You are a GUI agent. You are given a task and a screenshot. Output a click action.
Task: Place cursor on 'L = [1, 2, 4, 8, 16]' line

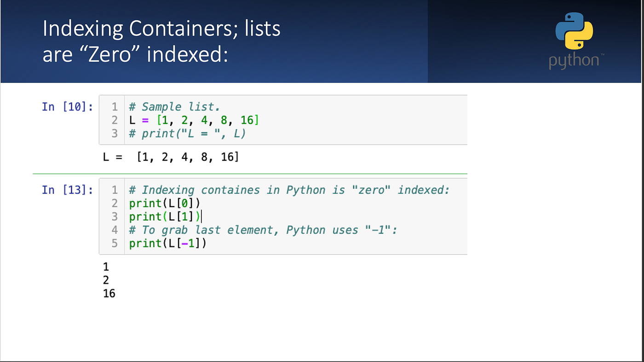coord(194,120)
